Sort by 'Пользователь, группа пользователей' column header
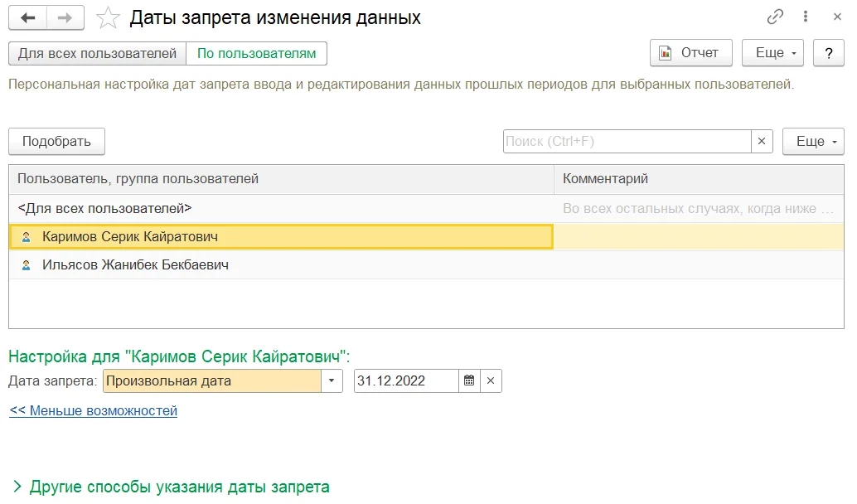 (x=281, y=179)
